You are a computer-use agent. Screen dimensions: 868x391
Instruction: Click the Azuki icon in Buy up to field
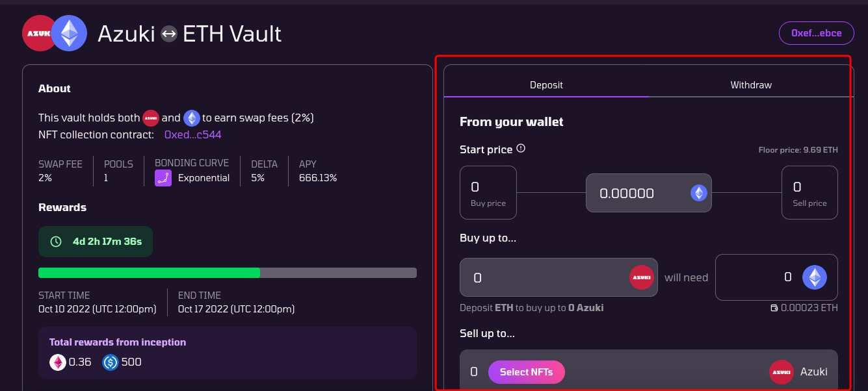[x=641, y=277]
